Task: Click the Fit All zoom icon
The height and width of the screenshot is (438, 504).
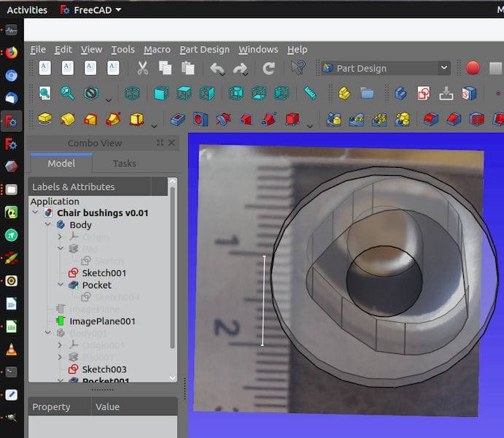Action: tap(45, 93)
